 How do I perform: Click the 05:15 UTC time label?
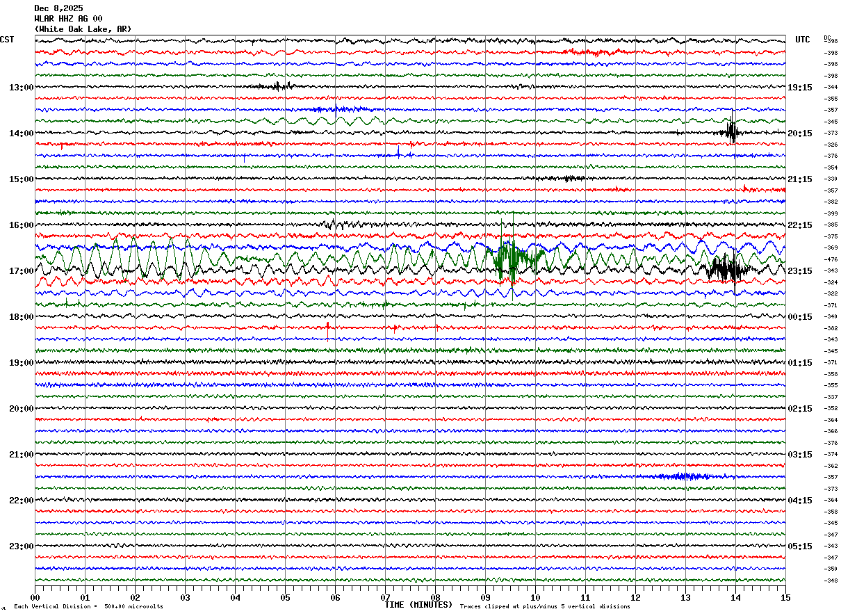click(800, 546)
